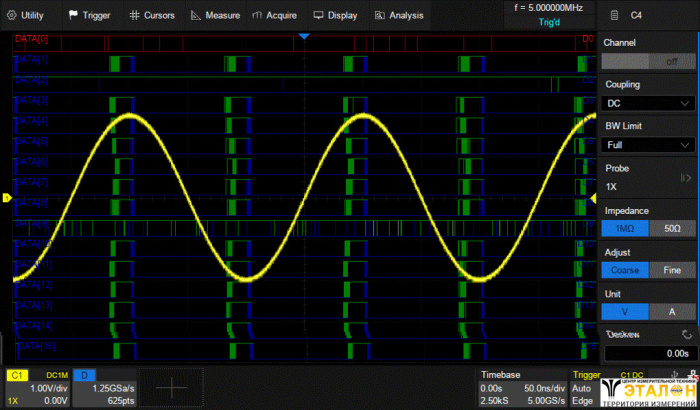Viewport: 700px width, 410px height.
Task: Set Unit to A
Action: point(672,312)
